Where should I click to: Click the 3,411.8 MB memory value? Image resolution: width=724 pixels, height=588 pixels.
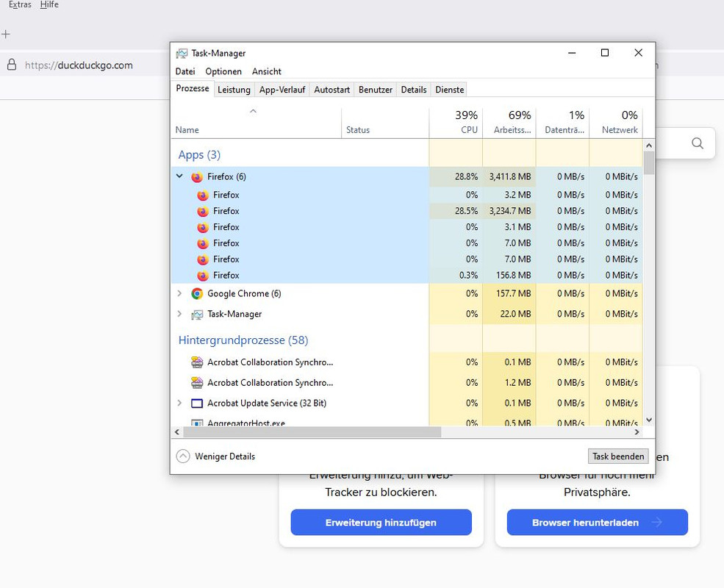(x=510, y=177)
